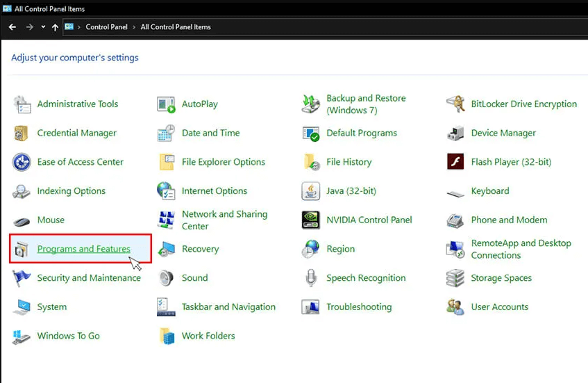Click the Control Panel breadcrumb in address bar
Screen dimensions: 588x383
click(x=106, y=27)
